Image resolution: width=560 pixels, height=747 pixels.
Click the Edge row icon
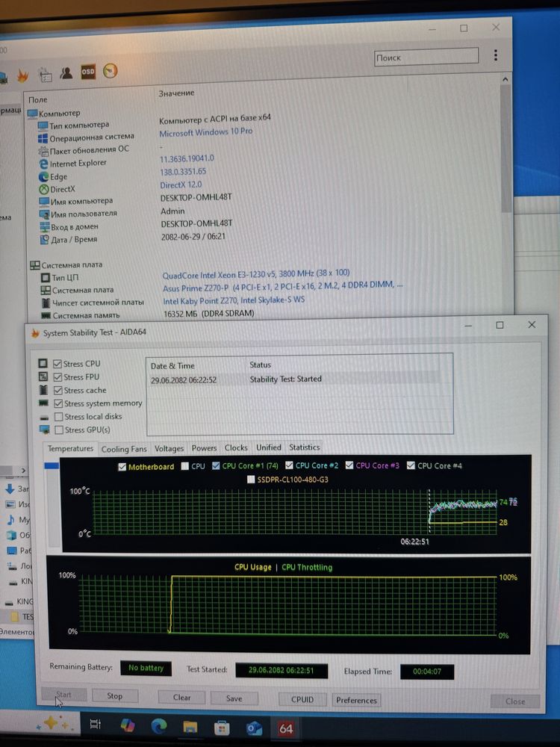pyautogui.click(x=43, y=177)
